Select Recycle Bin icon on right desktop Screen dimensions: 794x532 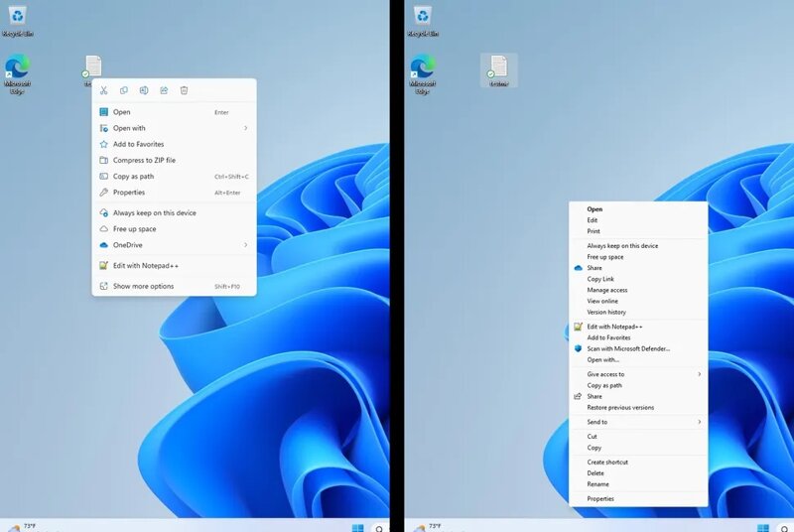(423, 21)
